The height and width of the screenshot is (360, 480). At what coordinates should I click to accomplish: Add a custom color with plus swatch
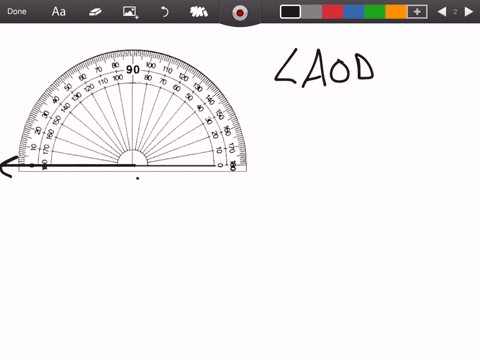point(417,12)
